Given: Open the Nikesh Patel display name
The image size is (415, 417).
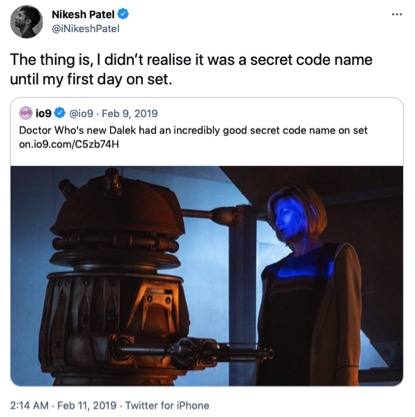Looking at the screenshot, I should [x=83, y=14].
